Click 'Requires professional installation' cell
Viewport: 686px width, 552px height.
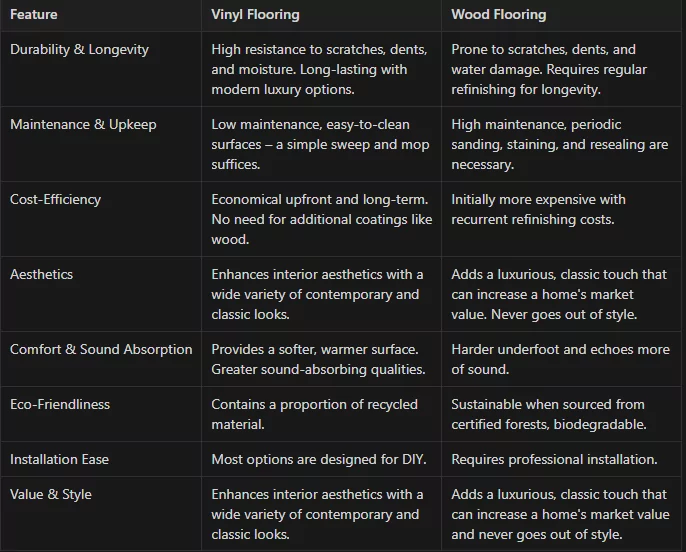[x=554, y=459]
